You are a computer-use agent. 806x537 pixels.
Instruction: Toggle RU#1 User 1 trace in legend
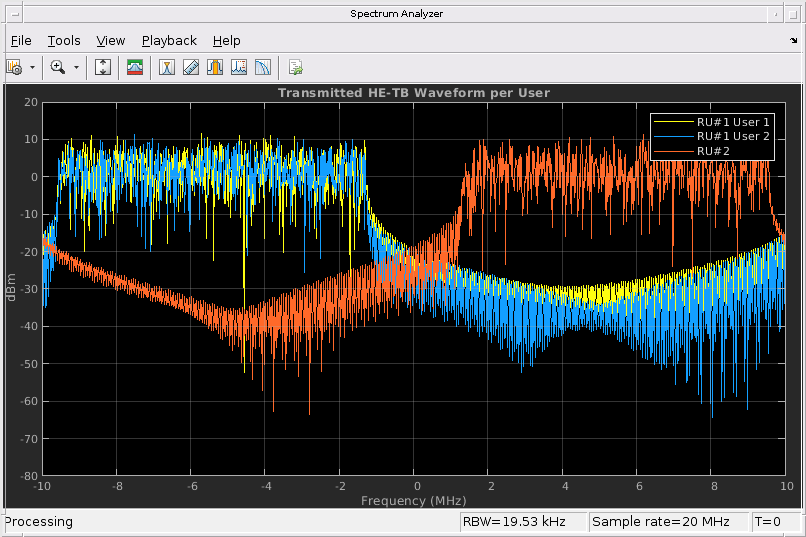[733, 122]
